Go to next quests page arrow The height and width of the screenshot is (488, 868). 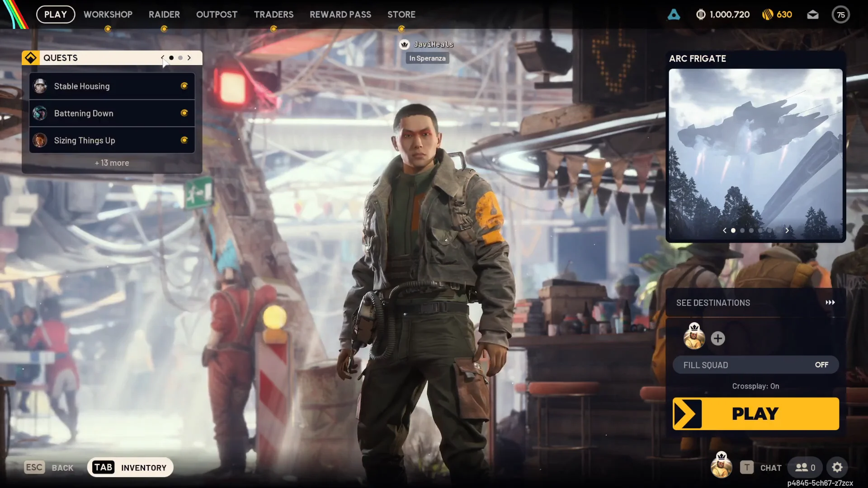point(189,58)
